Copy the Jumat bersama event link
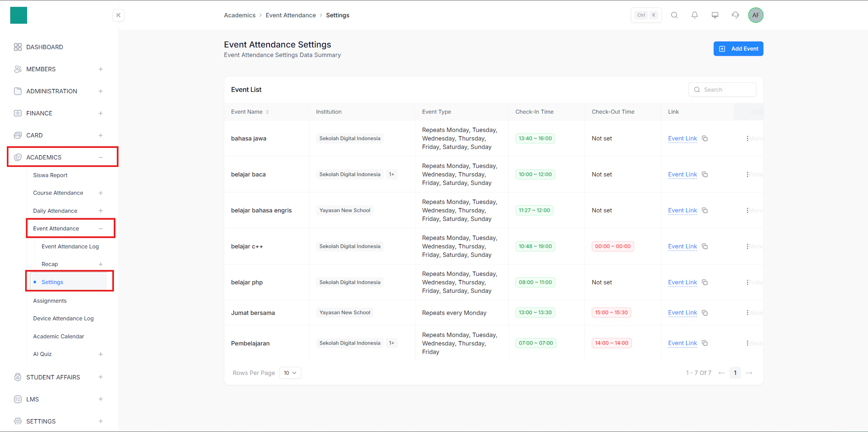The width and height of the screenshot is (868, 432). (705, 313)
